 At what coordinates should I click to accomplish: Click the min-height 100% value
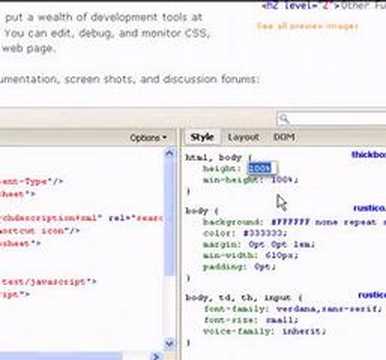(283, 180)
